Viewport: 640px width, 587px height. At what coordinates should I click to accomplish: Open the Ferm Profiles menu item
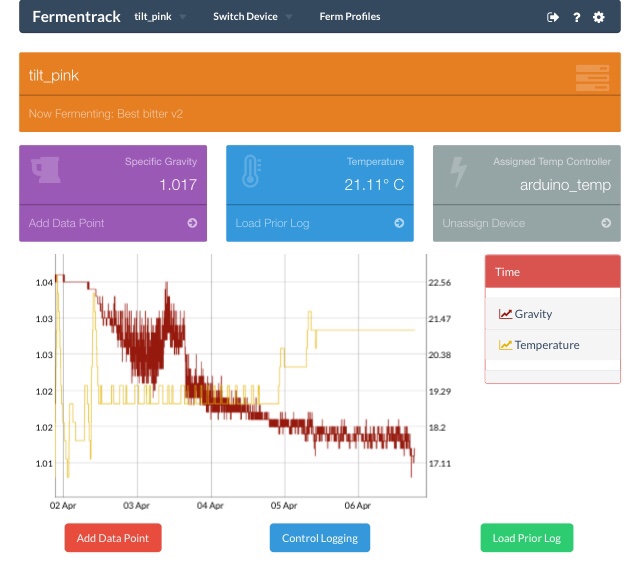tap(350, 17)
